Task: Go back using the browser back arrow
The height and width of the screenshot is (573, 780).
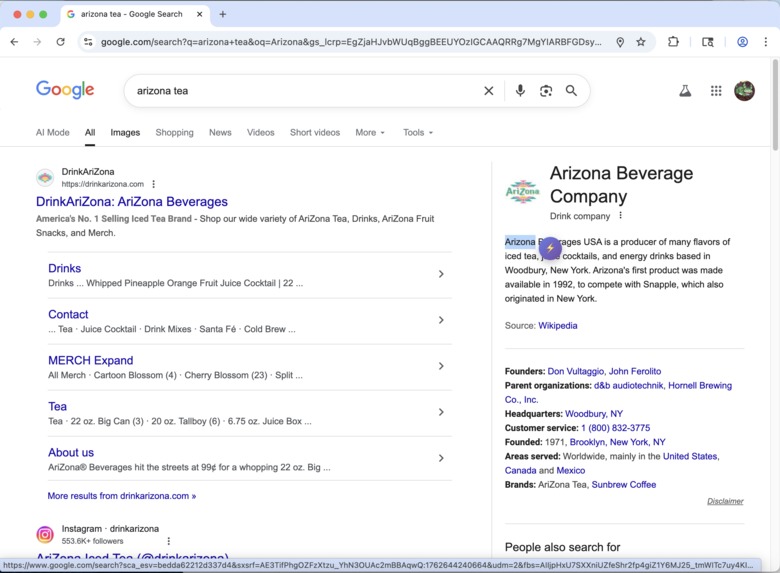Action: point(14,42)
